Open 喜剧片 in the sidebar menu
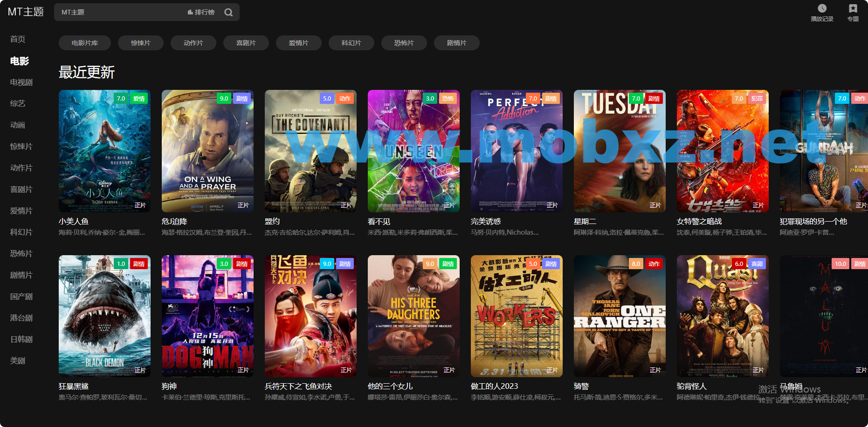 [21, 189]
